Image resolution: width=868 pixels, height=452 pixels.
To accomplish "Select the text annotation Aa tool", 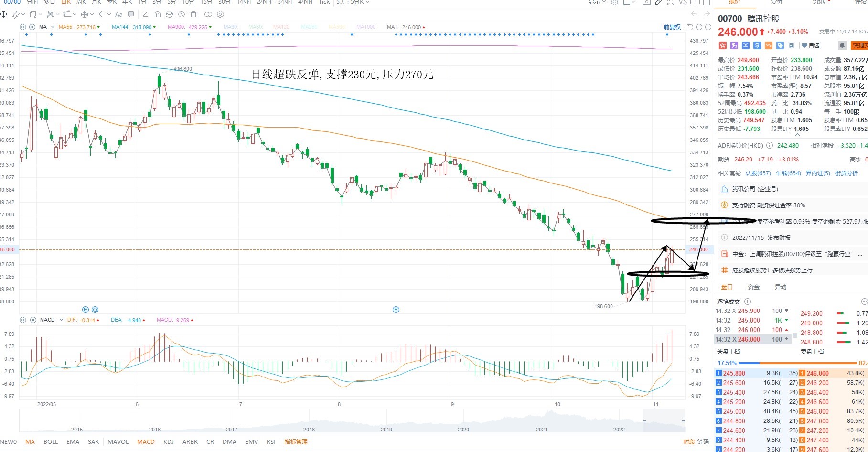I will [119, 14].
